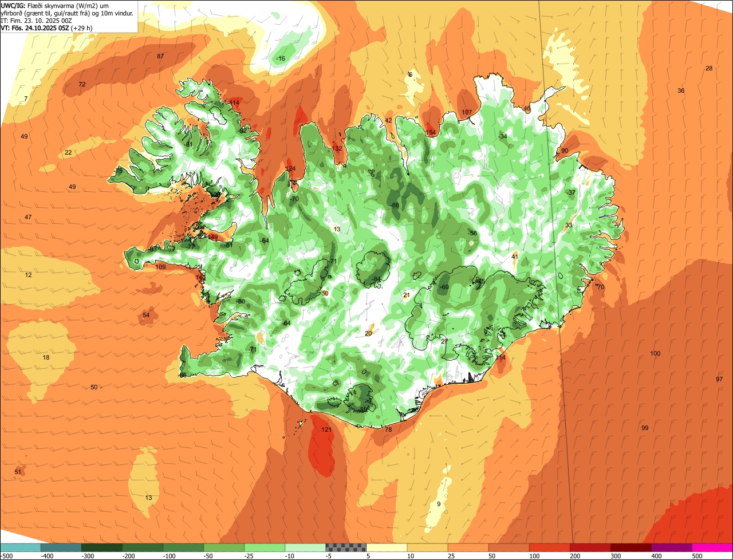Select the magenta legend swatch right of 500
The height and width of the screenshot is (560, 733).
click(x=712, y=547)
